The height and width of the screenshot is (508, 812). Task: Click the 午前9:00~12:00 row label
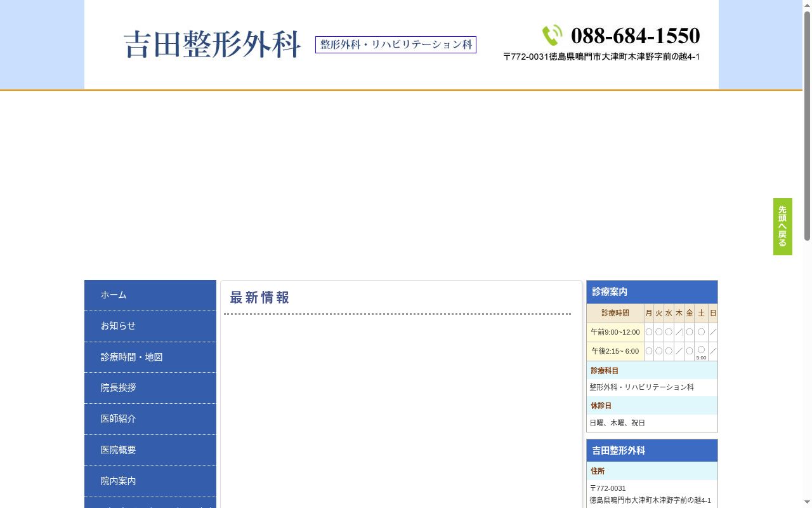[615, 332]
